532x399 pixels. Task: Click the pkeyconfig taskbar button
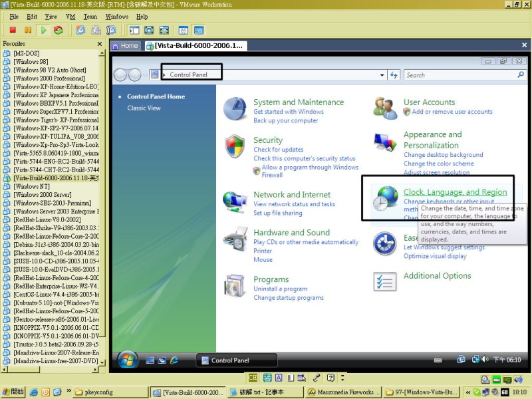(x=110, y=392)
